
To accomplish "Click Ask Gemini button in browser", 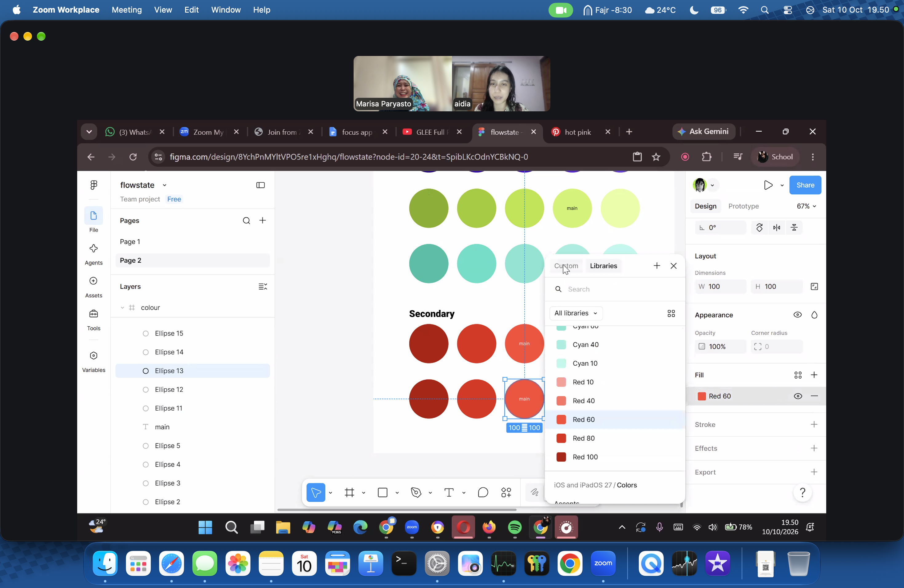I will pyautogui.click(x=704, y=131).
